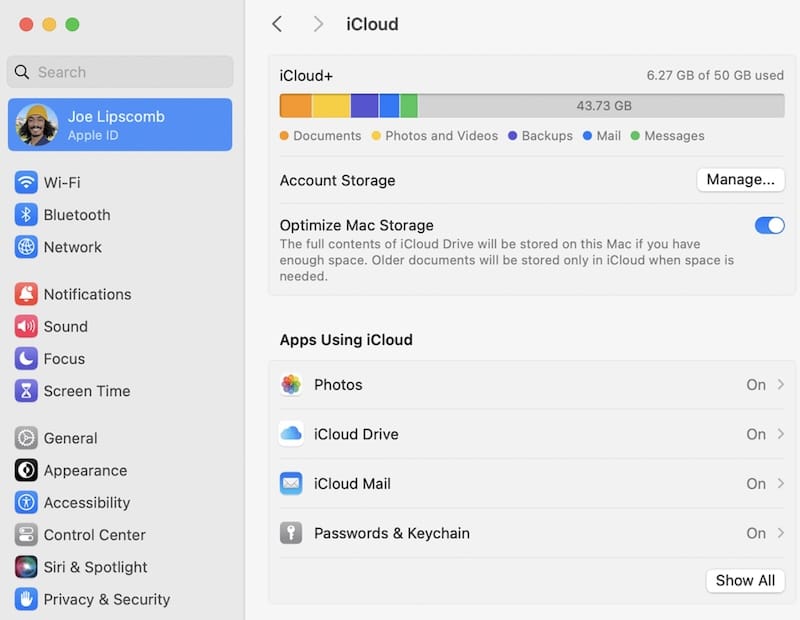Click Joe Lipscomb profile picture
The width and height of the screenshot is (800, 620).
(36, 125)
